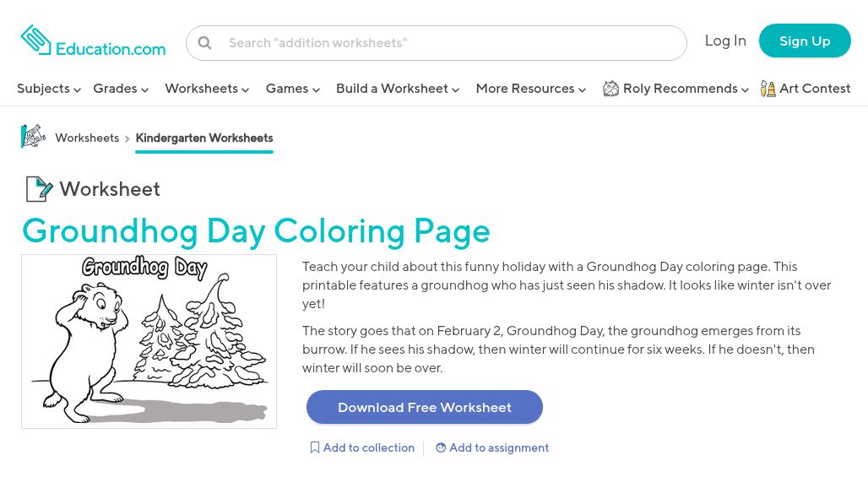Focus the search input field

coord(452,43)
